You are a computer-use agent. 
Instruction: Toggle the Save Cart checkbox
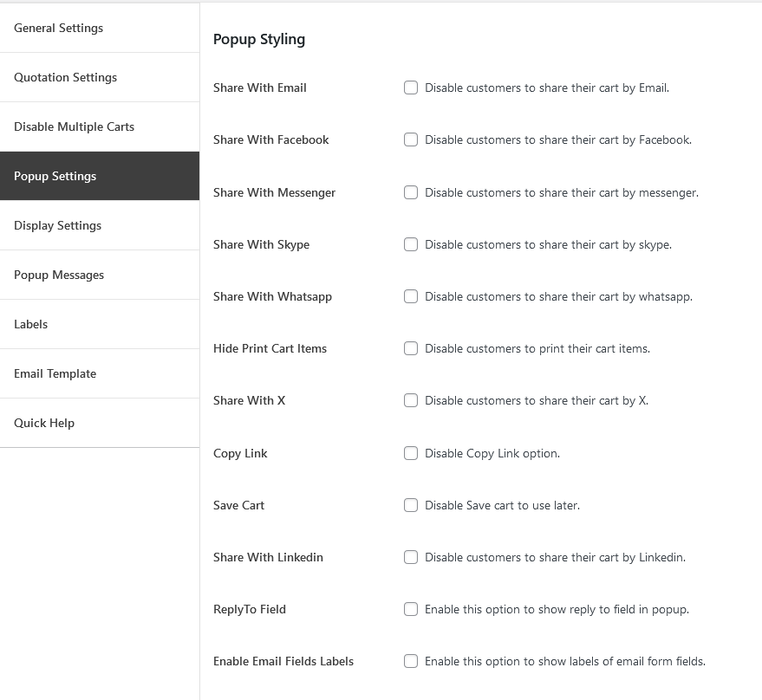pyautogui.click(x=411, y=505)
